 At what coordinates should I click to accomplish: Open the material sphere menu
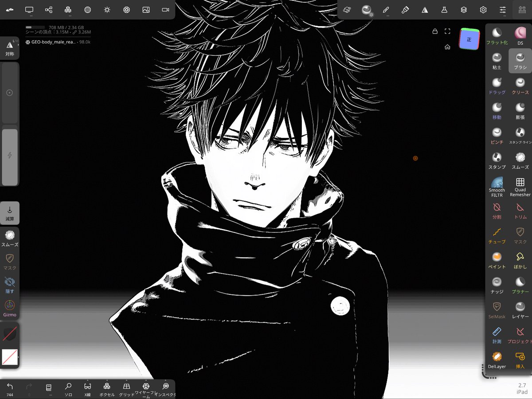click(367, 9)
